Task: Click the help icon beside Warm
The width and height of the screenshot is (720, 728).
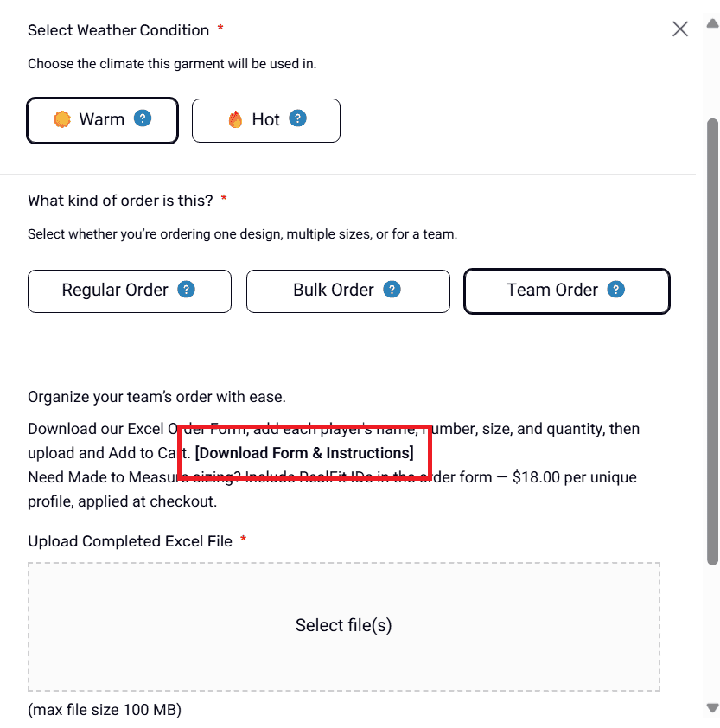Action: (143, 118)
